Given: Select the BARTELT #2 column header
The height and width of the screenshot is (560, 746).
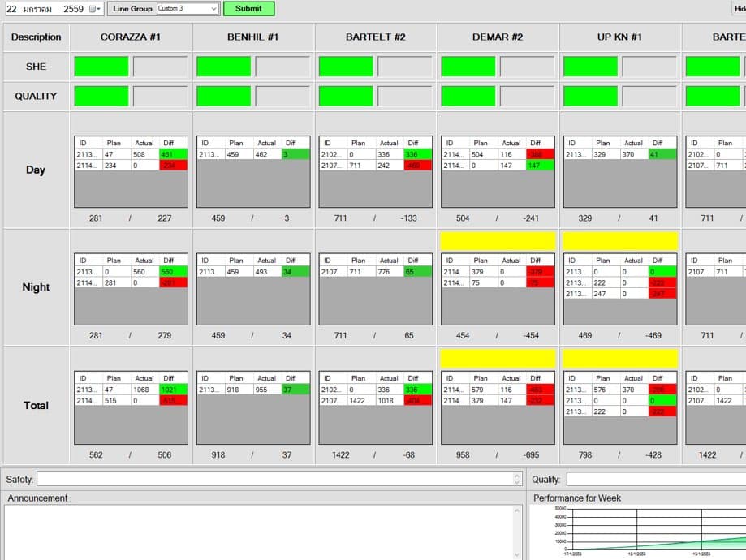Looking at the screenshot, I should [x=375, y=37].
